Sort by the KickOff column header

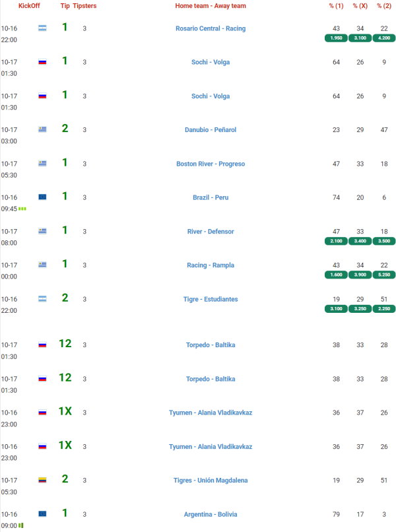coord(29,5)
